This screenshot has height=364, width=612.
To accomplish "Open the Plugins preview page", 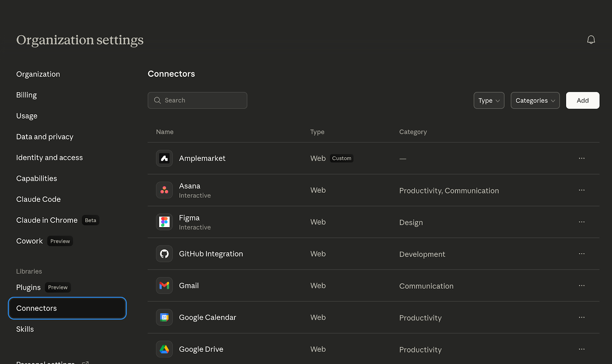I will point(28,288).
